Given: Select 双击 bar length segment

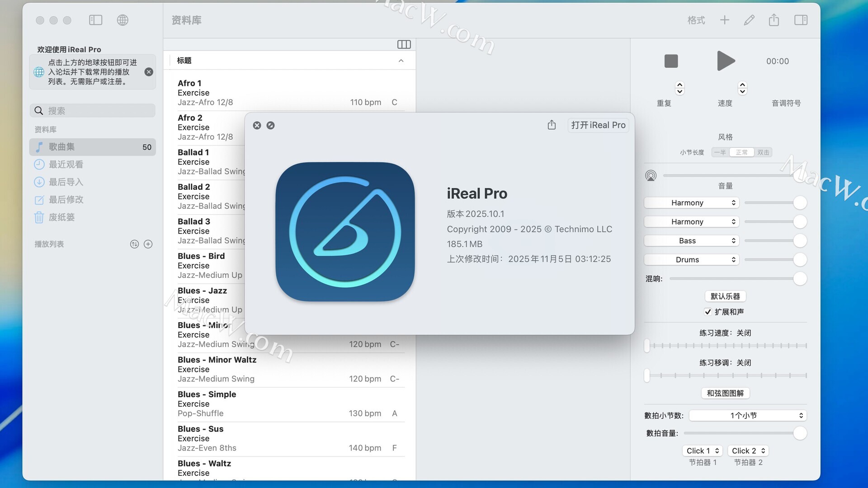Looking at the screenshot, I should point(763,152).
